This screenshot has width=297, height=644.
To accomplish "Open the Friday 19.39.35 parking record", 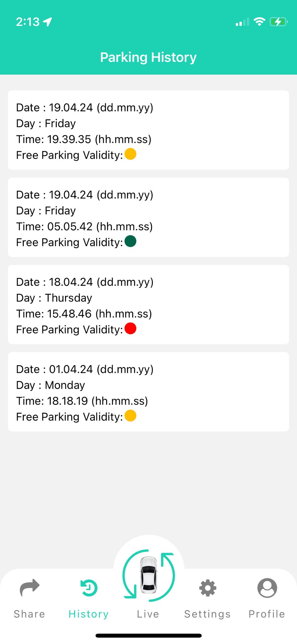I will click(x=148, y=130).
